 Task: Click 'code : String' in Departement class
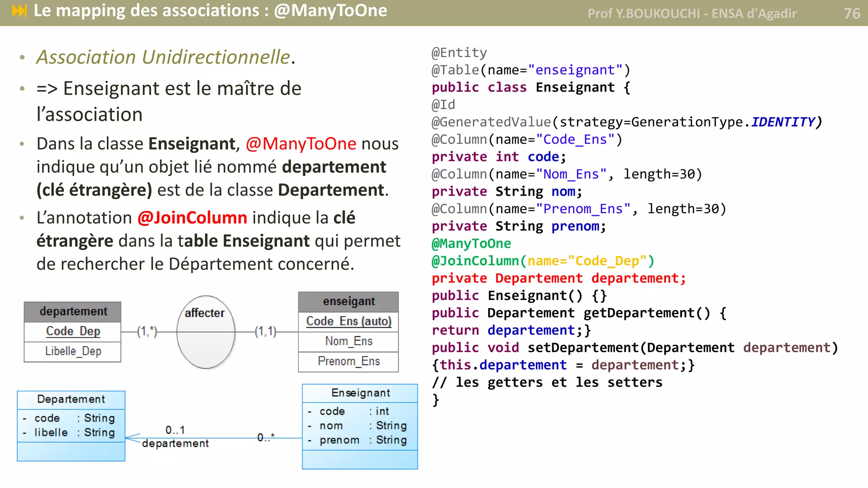69,418
